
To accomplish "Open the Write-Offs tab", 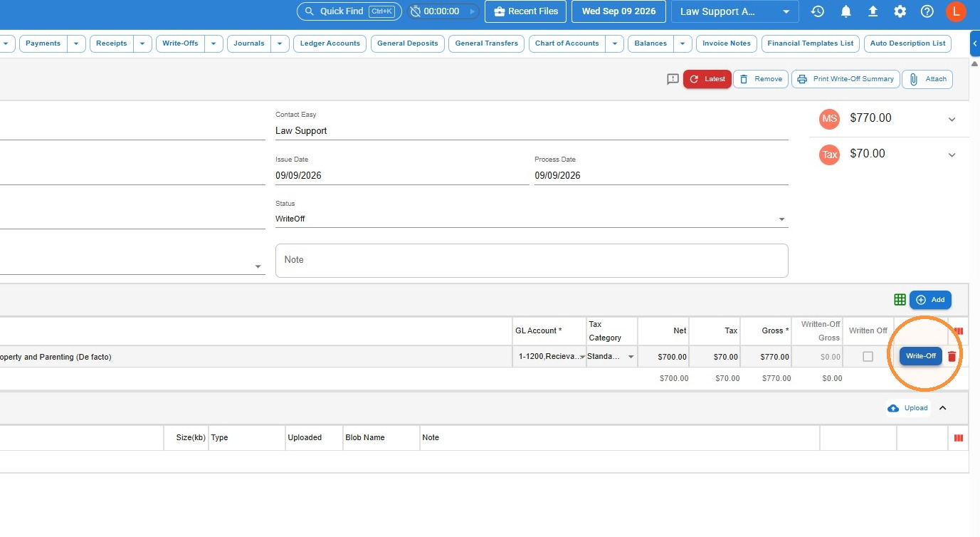I will click(180, 43).
